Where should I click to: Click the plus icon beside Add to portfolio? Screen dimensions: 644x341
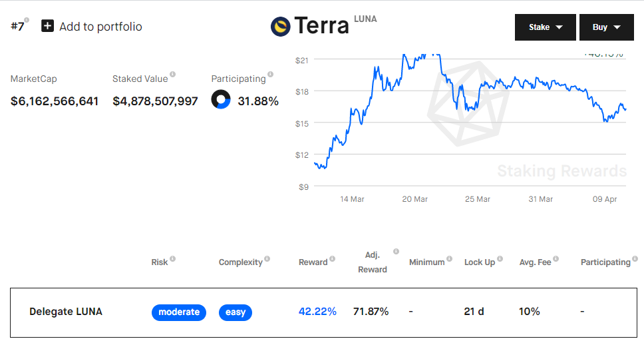[x=48, y=26]
